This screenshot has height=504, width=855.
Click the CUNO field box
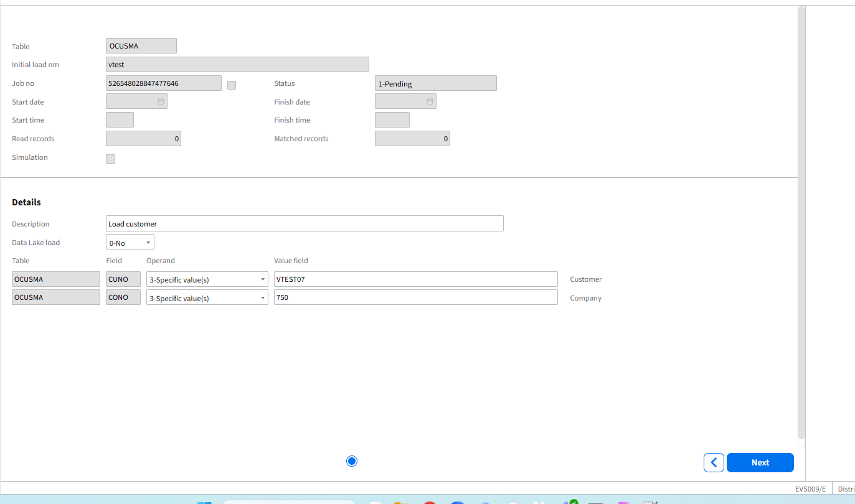coord(123,279)
